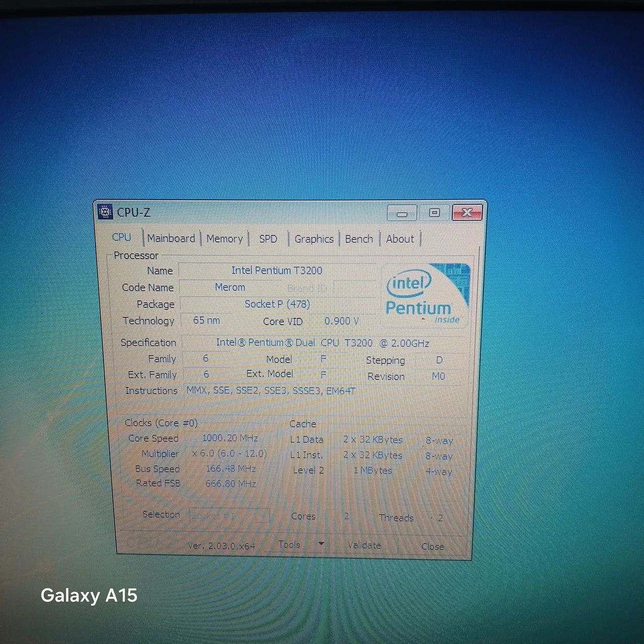Image resolution: width=644 pixels, height=644 pixels.
Task: Open the Memory tab
Action: [224, 239]
